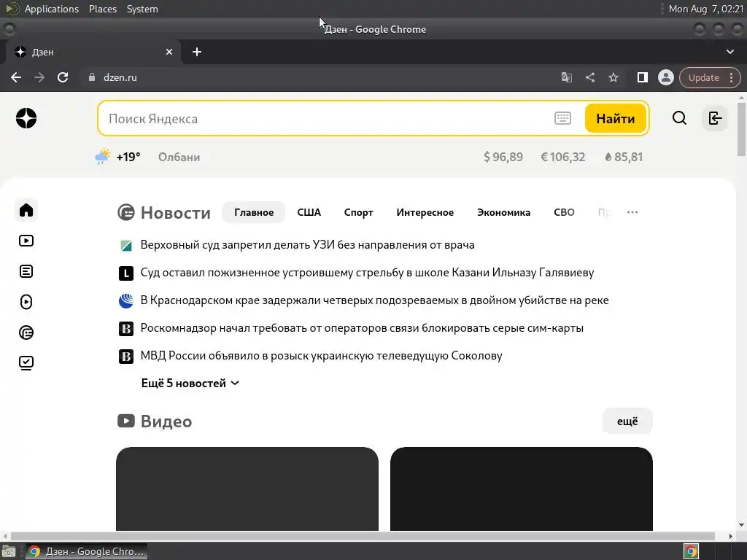This screenshot has width=747, height=560.
Task: Open the Роскомнадзор сим-карты headline
Action: click(362, 328)
